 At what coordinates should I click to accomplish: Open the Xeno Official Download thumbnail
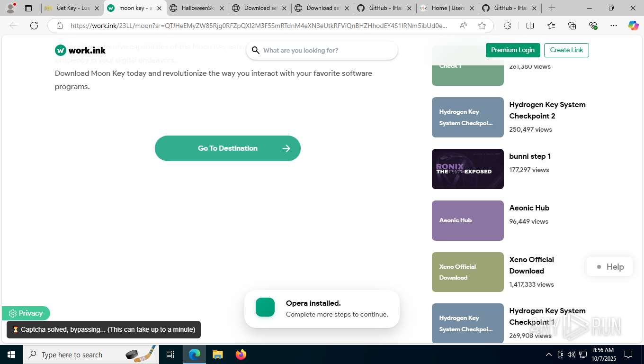(x=468, y=272)
